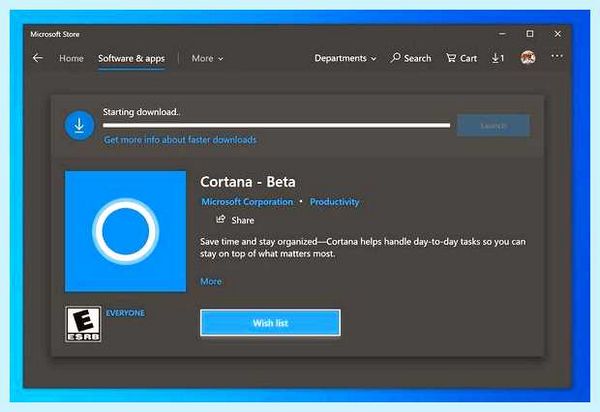Share the Cortana app
Screen dimensions: 600x412
click(235, 220)
